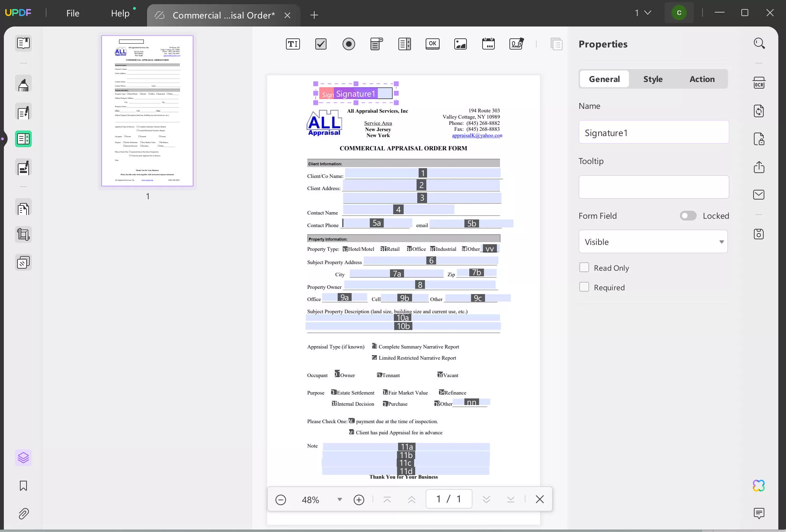Click the Vacant checkbox field
786x532 pixels.
440,375
